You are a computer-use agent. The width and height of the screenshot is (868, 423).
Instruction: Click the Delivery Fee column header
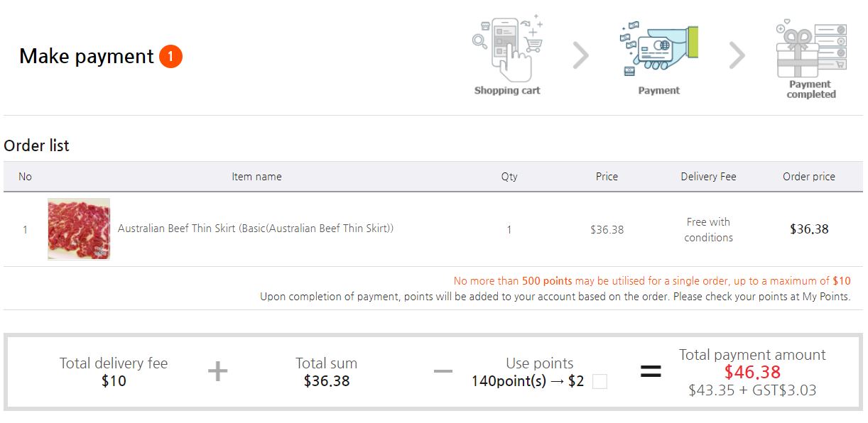click(708, 177)
